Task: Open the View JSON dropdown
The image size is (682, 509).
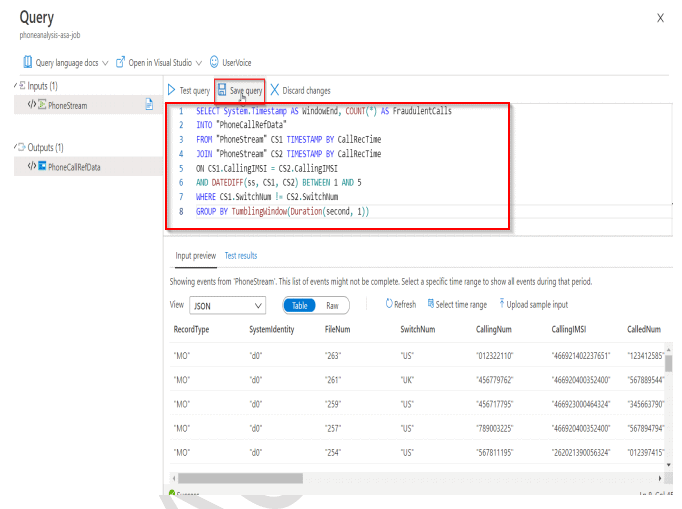Action: [x=227, y=306]
